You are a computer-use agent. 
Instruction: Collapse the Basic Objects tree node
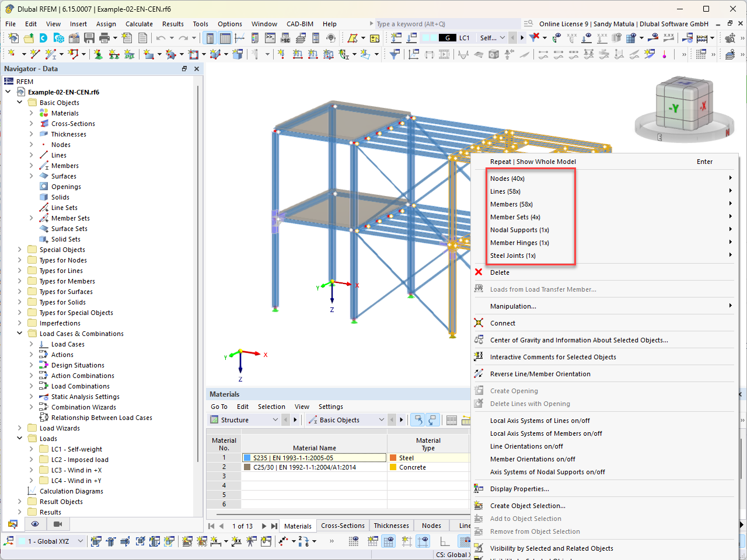tap(19, 103)
